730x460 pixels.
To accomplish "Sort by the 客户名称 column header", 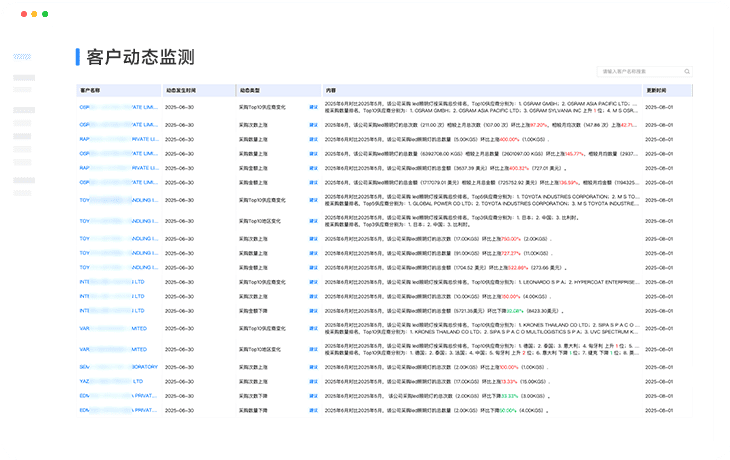I will point(92,90).
